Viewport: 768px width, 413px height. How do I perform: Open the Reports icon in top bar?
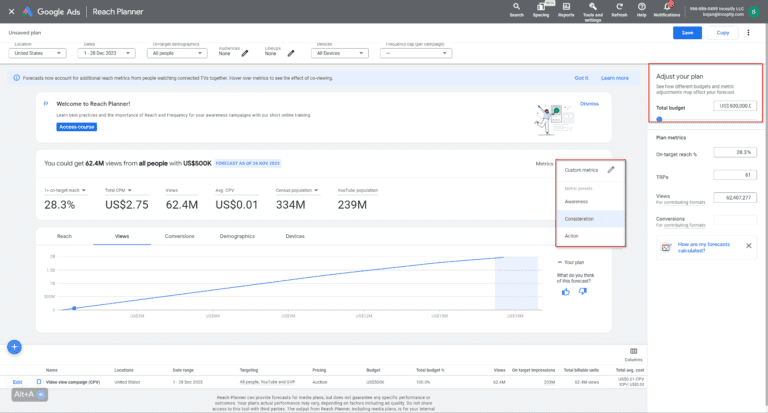566,9
